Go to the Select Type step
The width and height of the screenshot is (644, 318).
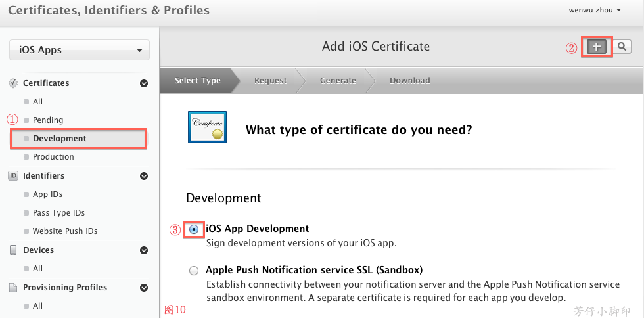(x=198, y=81)
